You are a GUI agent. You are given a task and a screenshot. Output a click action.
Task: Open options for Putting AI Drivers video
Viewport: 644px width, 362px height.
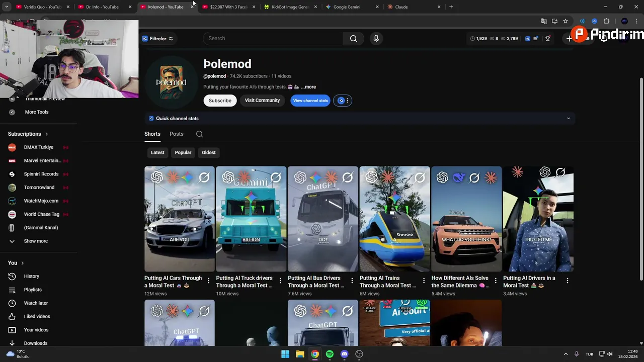click(x=567, y=281)
